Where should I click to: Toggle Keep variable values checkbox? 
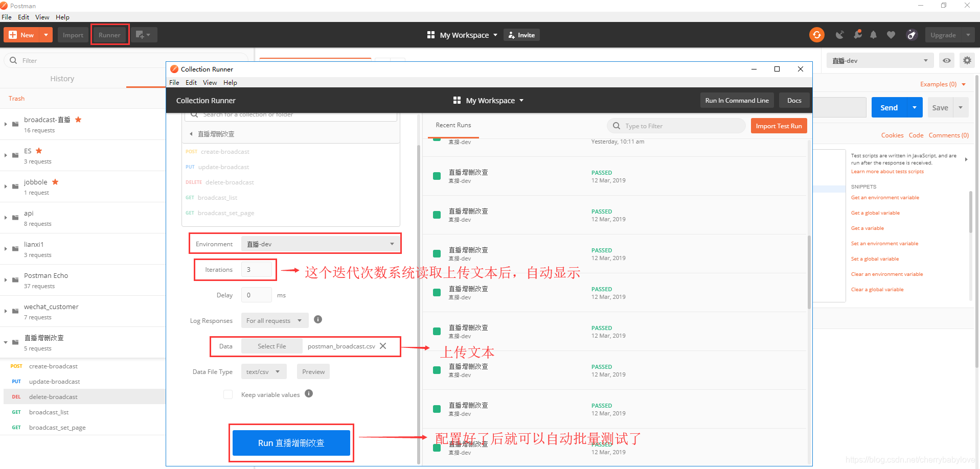(228, 394)
